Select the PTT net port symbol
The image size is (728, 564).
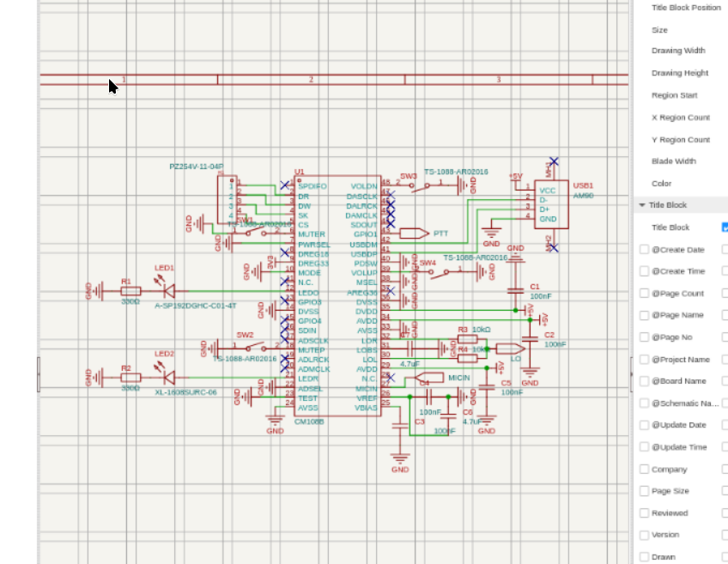(x=414, y=233)
